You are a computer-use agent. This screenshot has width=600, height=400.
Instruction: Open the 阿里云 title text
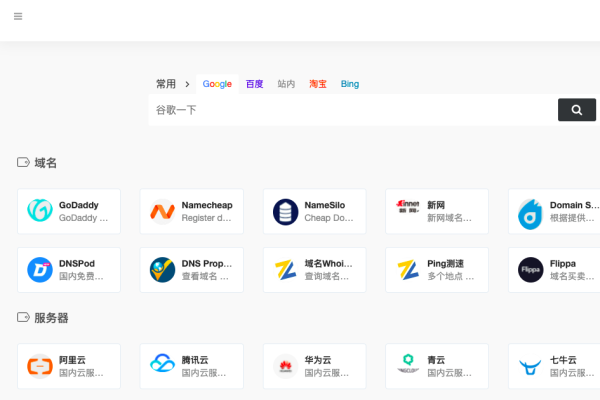[x=72, y=360]
